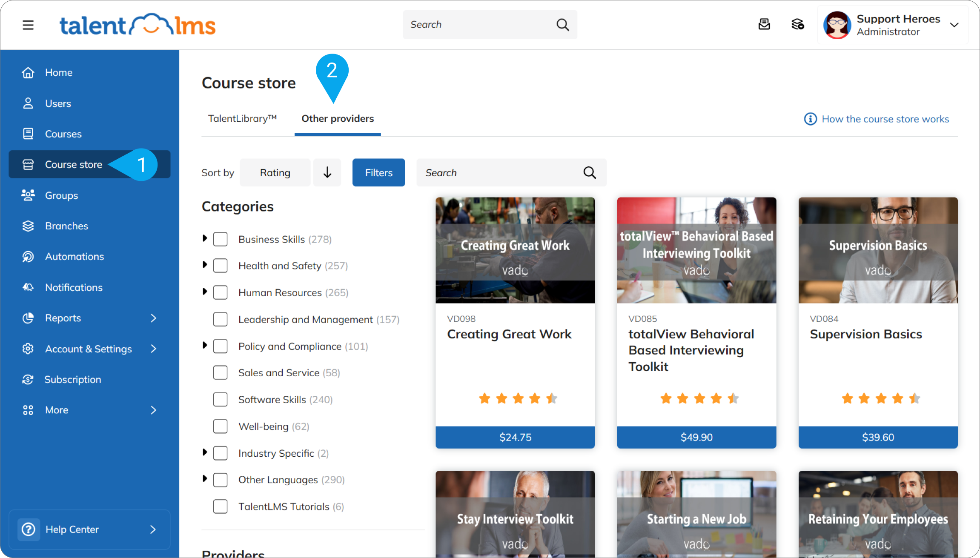Enable the Software Skills filter checkbox

pyautogui.click(x=221, y=399)
